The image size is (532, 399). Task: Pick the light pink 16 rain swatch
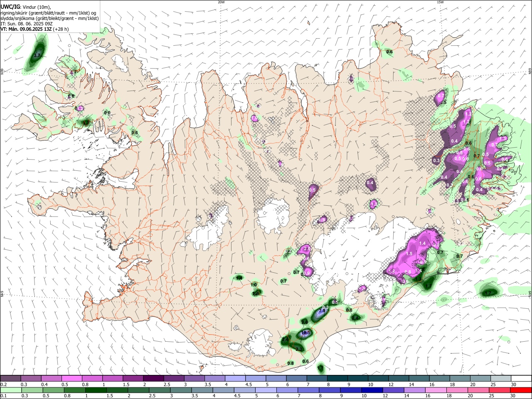tap(436, 390)
